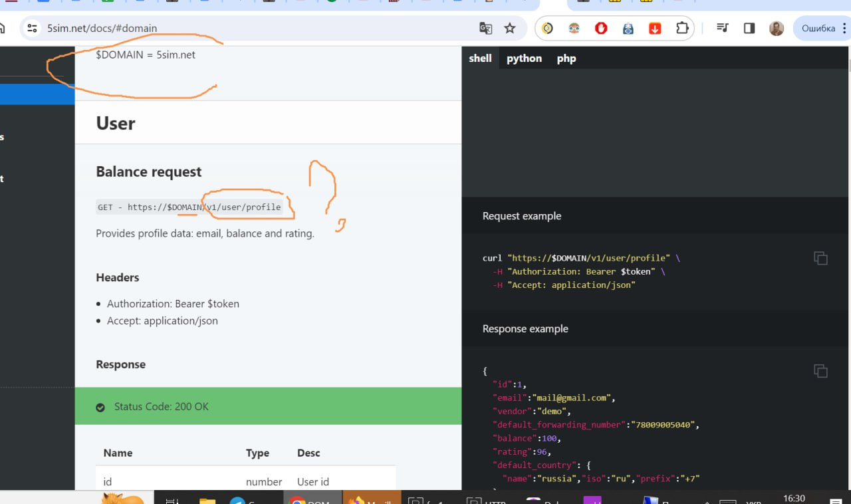Click the highlighted blue sidebar menu item
Screen dimensions: 851x504
[x=37, y=94]
